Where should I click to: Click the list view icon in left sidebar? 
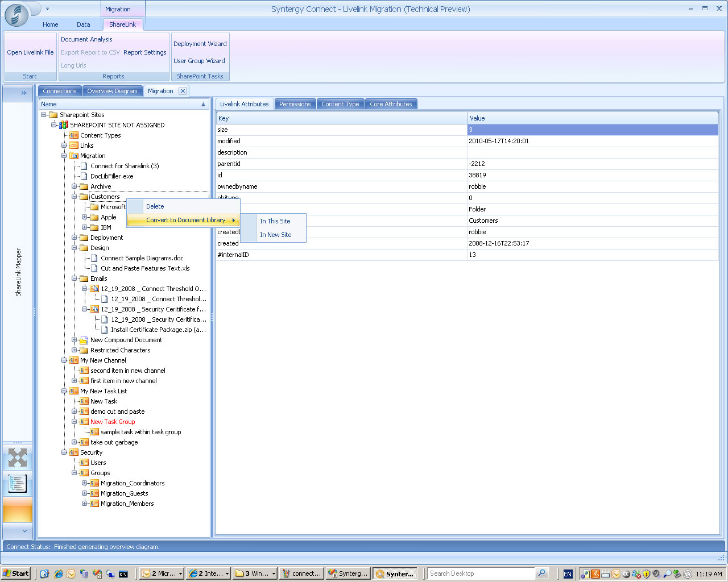[x=18, y=484]
